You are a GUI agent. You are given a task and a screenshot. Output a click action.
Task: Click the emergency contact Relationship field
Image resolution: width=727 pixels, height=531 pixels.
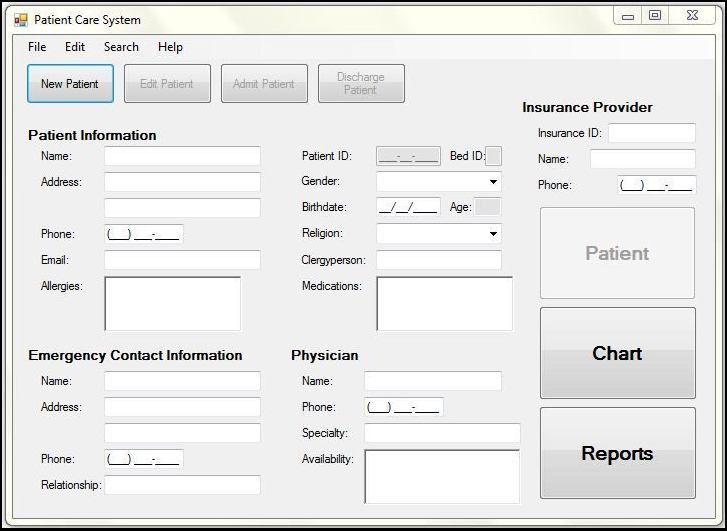[182, 485]
